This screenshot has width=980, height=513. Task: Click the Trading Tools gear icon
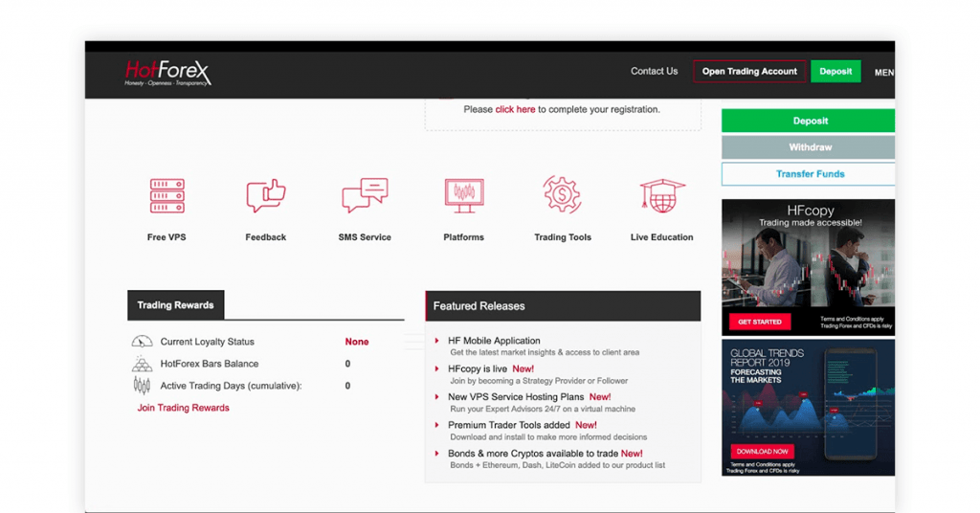pos(563,194)
